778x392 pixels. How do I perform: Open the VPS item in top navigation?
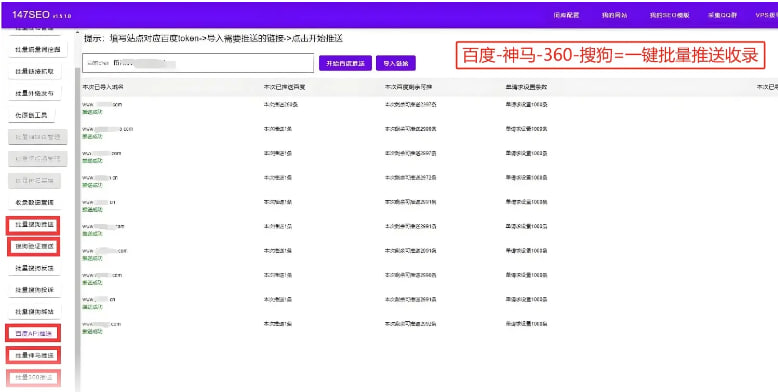click(x=766, y=15)
